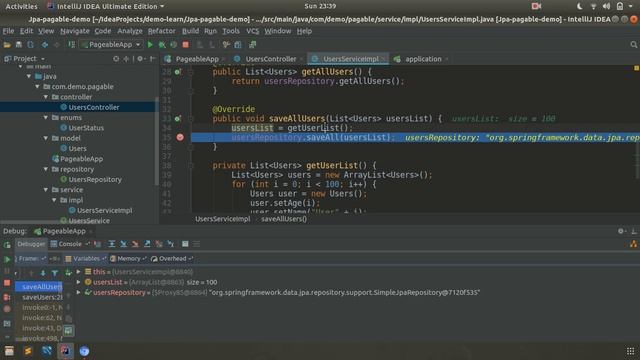Viewport: 640px width, 360px height.
Task: Open the File menu
Action: click(x=8, y=31)
